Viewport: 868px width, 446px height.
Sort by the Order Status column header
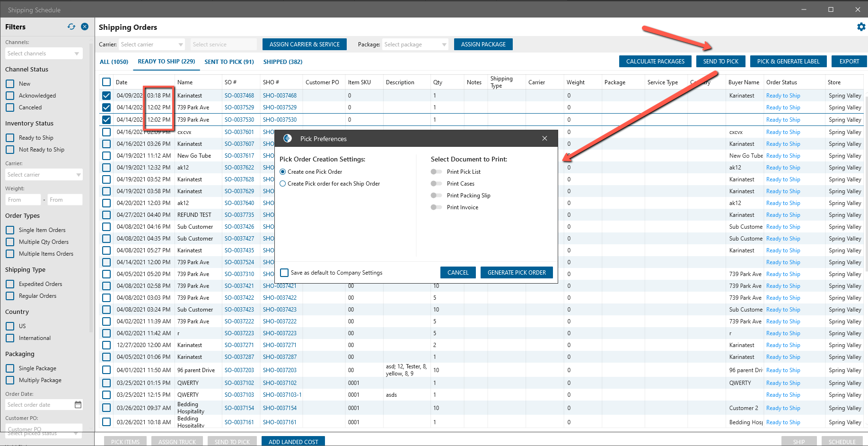[x=781, y=82]
